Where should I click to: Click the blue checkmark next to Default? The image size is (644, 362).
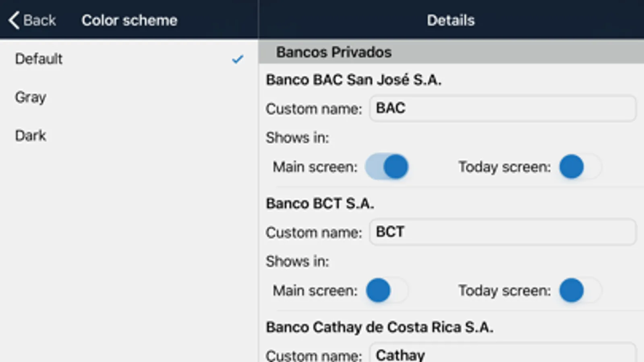tap(238, 60)
